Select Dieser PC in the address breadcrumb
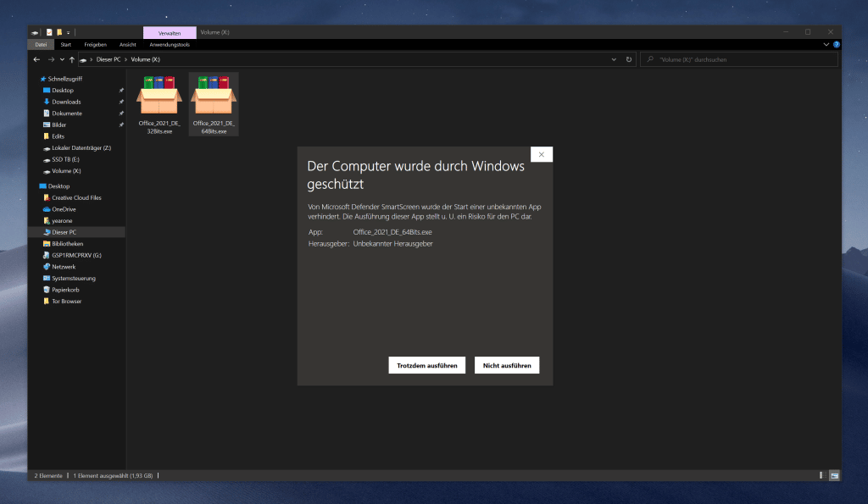The height and width of the screenshot is (504, 868). (x=108, y=59)
